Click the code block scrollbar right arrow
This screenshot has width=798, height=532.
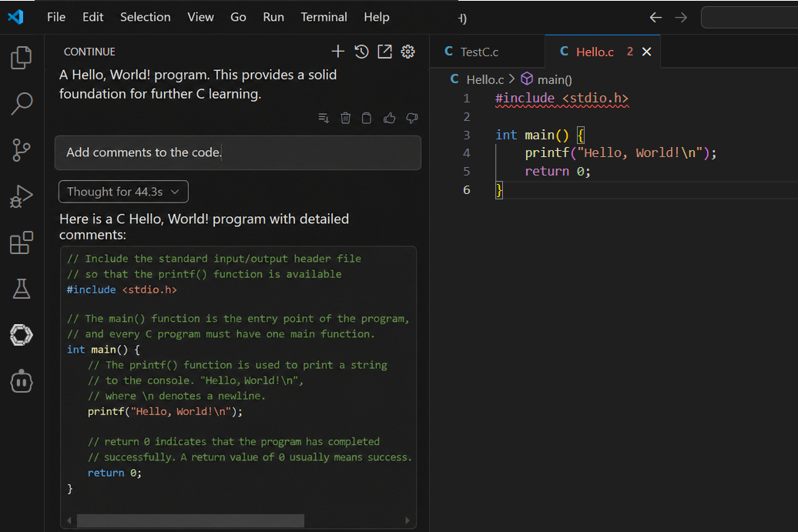407,520
